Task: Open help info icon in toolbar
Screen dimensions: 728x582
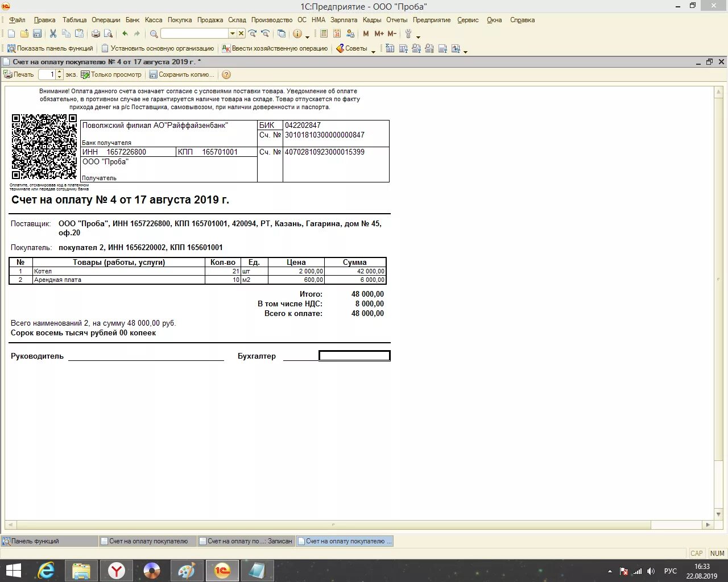Action: point(297,34)
